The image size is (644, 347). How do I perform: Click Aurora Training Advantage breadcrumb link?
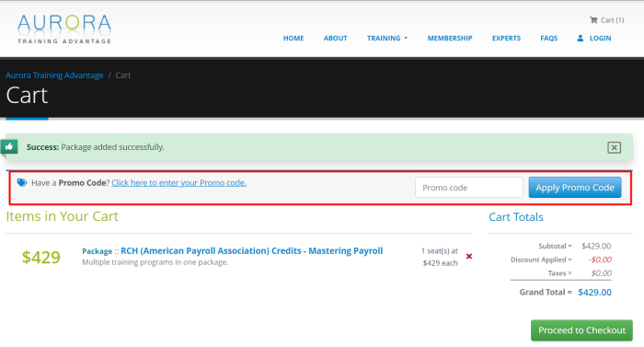(54, 75)
